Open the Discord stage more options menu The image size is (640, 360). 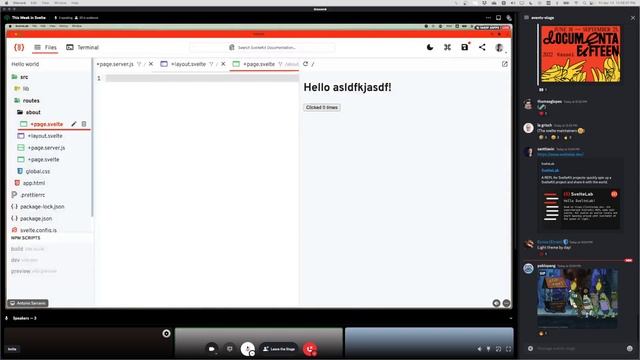488,18
